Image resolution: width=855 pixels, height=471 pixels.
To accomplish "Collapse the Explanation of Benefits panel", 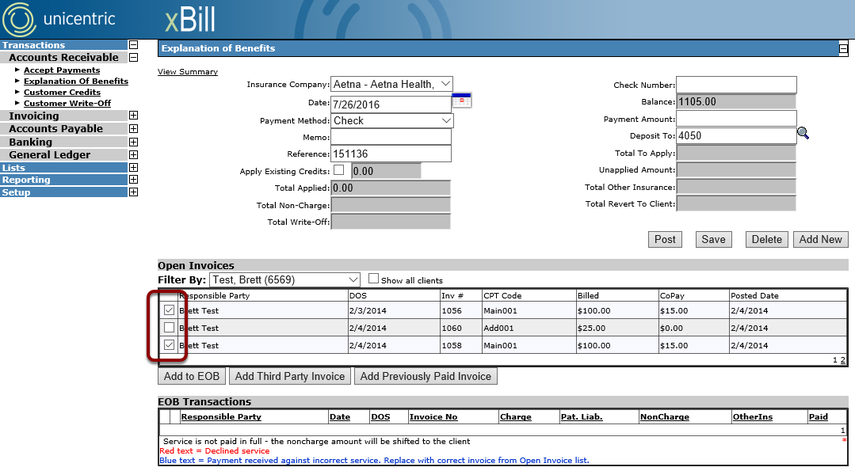I will coord(843,49).
